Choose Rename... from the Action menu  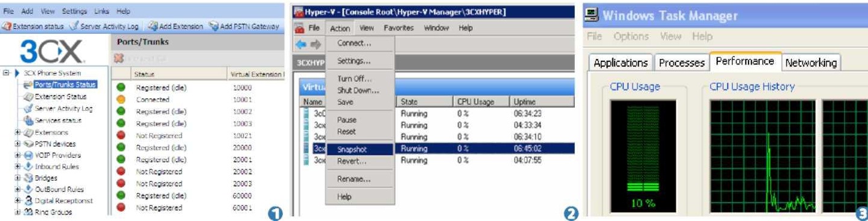[360, 179]
